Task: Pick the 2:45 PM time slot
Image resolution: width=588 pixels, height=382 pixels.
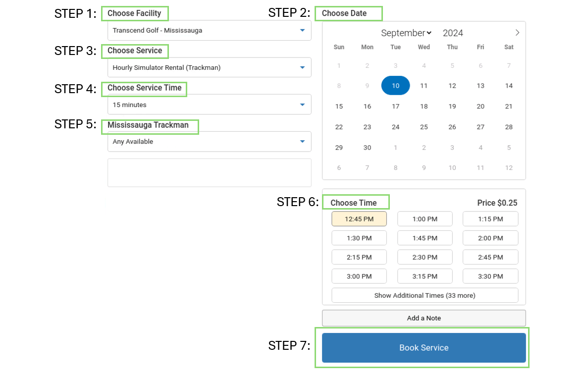Action: tap(490, 257)
